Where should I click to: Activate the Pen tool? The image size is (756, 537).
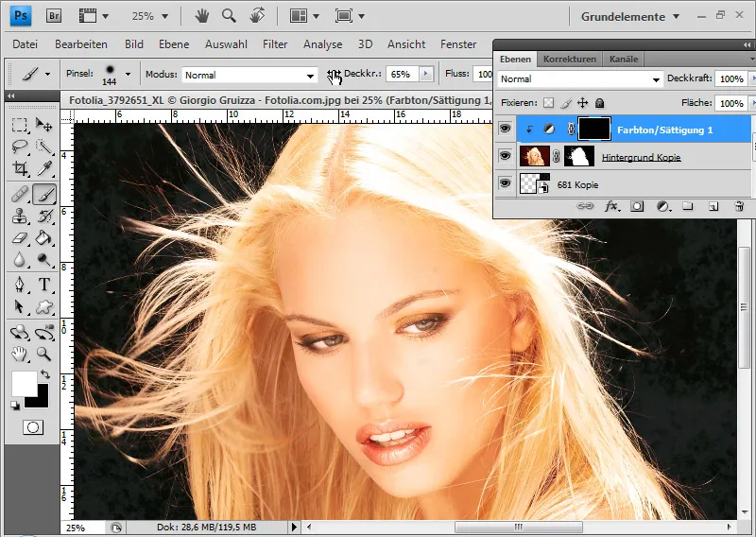pyautogui.click(x=20, y=285)
